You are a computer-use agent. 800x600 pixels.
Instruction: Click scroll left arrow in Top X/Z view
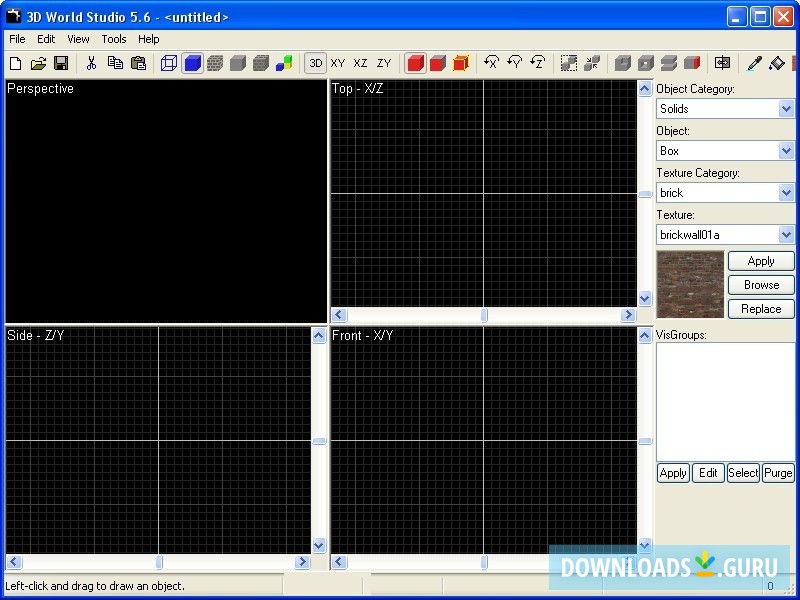pos(339,315)
